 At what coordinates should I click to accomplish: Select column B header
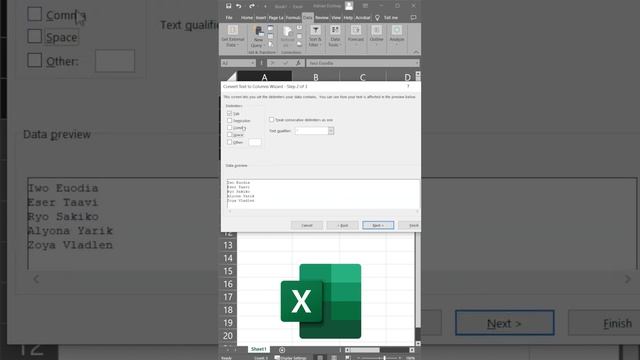[x=316, y=76]
